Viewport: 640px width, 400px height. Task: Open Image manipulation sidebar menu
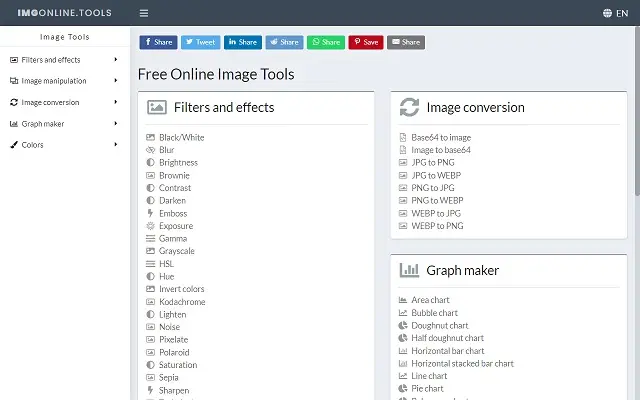(64, 81)
